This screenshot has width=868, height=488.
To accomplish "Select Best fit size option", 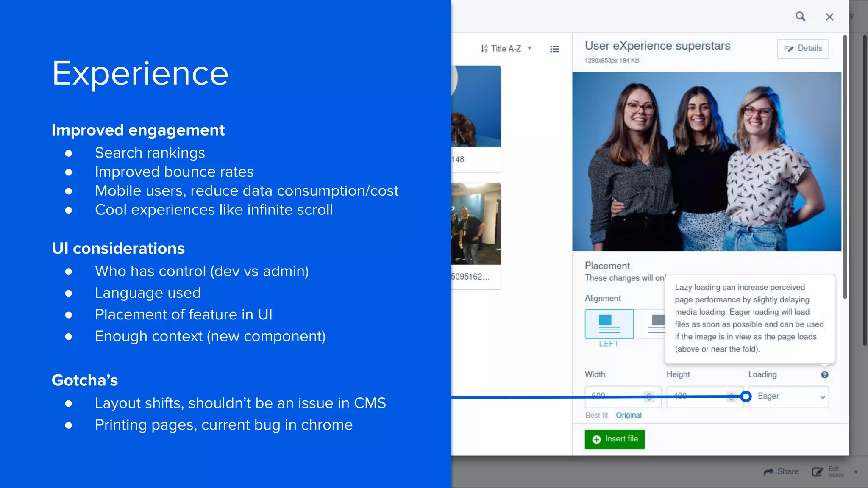I will tap(596, 415).
